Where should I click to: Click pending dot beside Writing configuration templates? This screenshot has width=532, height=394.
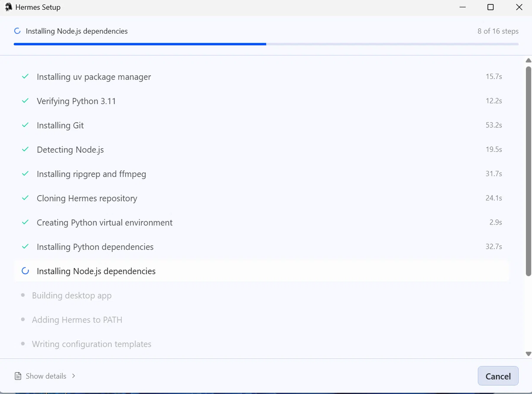(23, 344)
